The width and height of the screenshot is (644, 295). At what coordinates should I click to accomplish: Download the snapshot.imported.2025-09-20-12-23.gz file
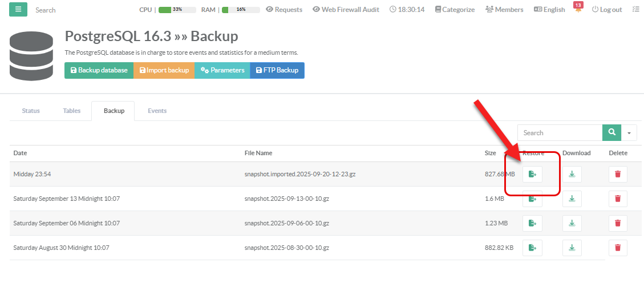point(572,174)
